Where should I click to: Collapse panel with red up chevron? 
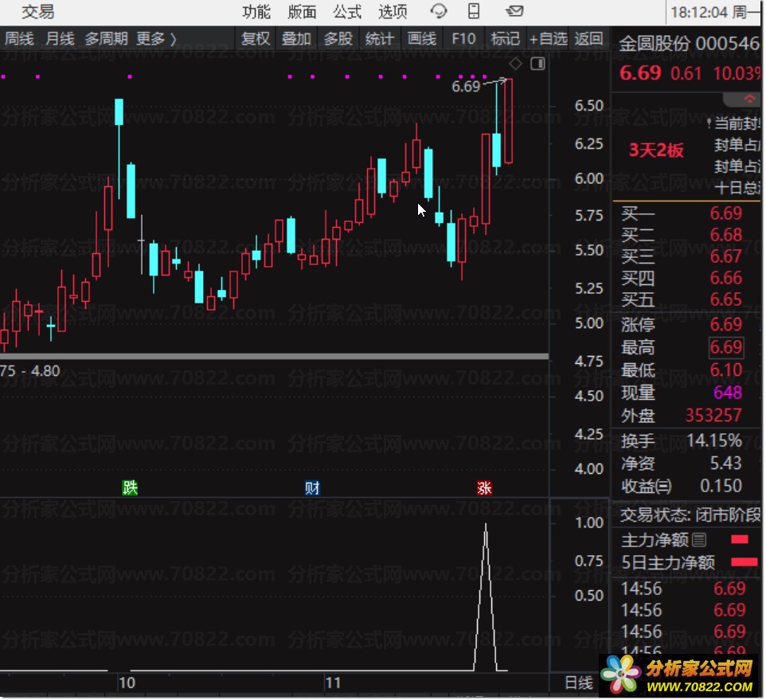[x=749, y=100]
